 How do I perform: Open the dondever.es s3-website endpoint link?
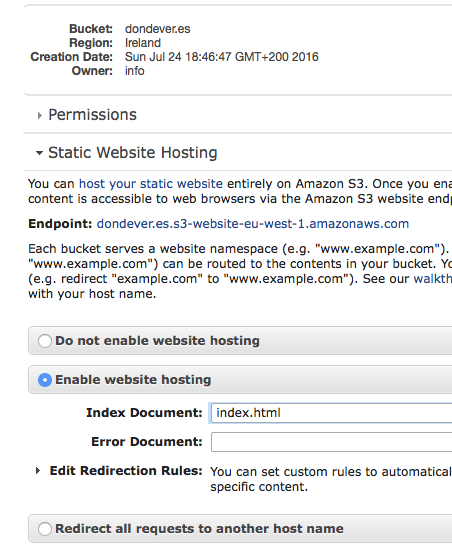tap(253, 224)
